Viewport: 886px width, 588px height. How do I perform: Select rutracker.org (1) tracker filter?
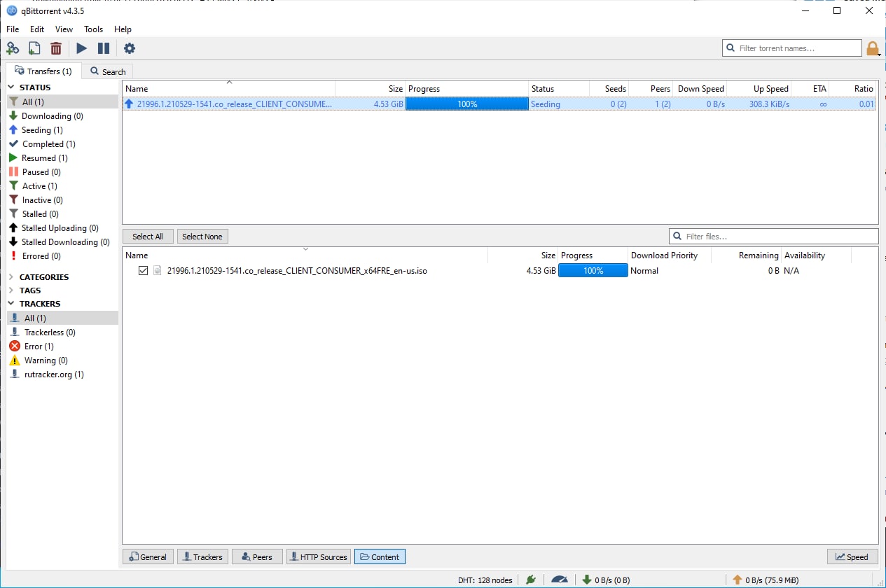click(x=54, y=374)
